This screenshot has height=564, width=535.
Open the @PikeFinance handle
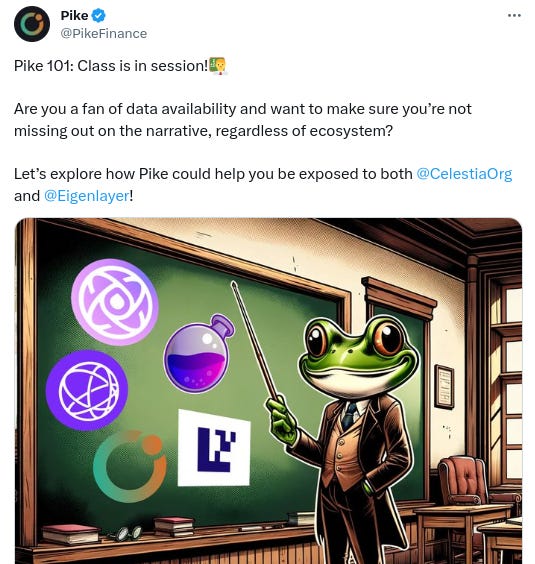pyautogui.click(x=104, y=33)
